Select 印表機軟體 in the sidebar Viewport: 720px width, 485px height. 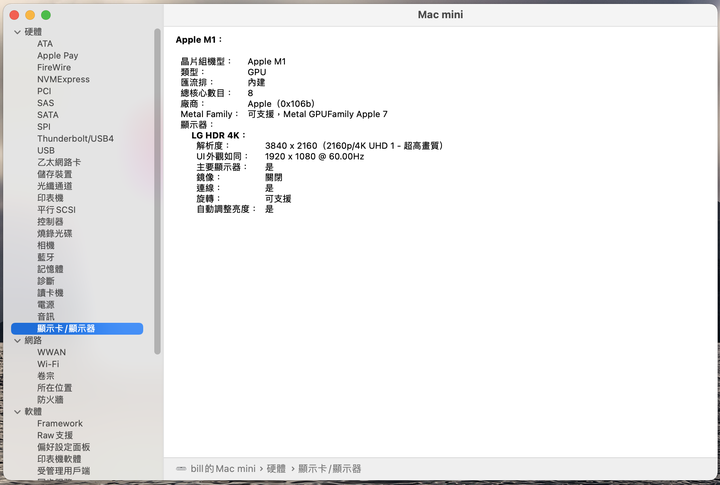click(59, 459)
